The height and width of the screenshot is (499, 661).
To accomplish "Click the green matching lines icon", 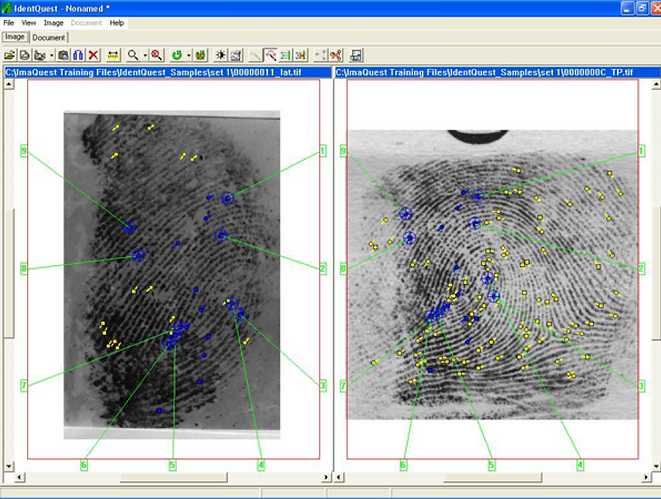I will pyautogui.click(x=285, y=55).
